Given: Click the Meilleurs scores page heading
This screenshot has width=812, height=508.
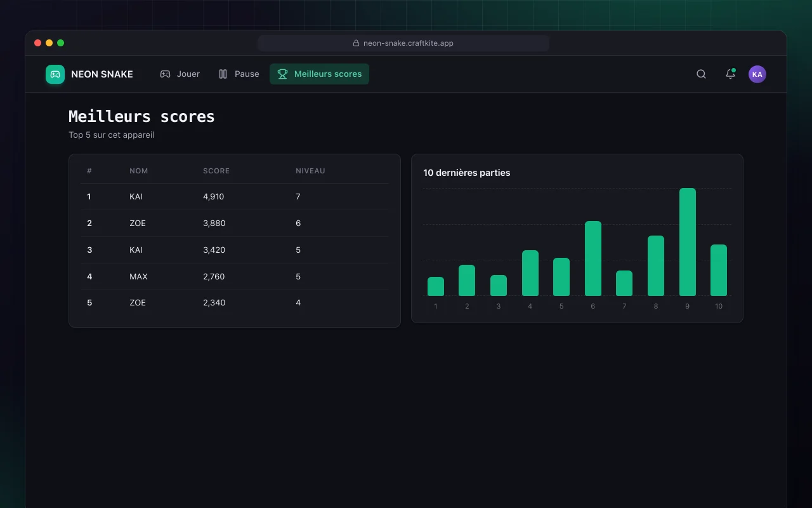Looking at the screenshot, I should pyautogui.click(x=141, y=117).
